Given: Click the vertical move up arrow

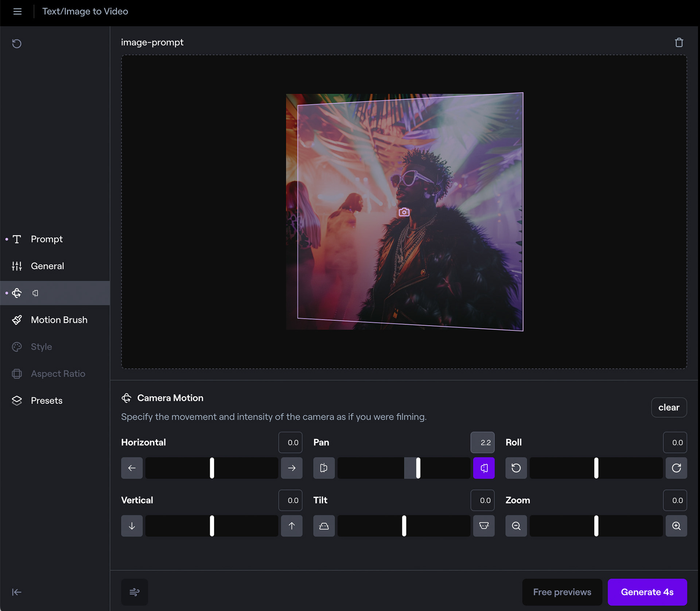Looking at the screenshot, I should pyautogui.click(x=291, y=526).
